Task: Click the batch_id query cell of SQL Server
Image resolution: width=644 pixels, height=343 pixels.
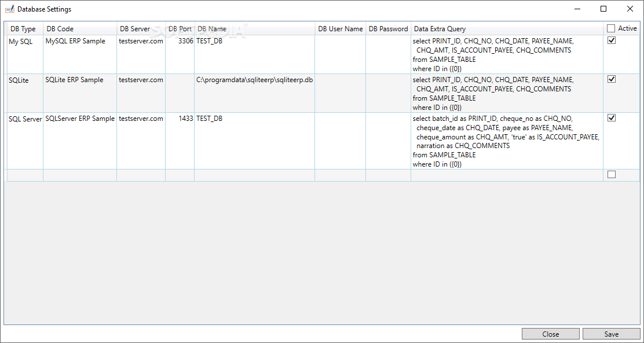Action: (x=507, y=141)
